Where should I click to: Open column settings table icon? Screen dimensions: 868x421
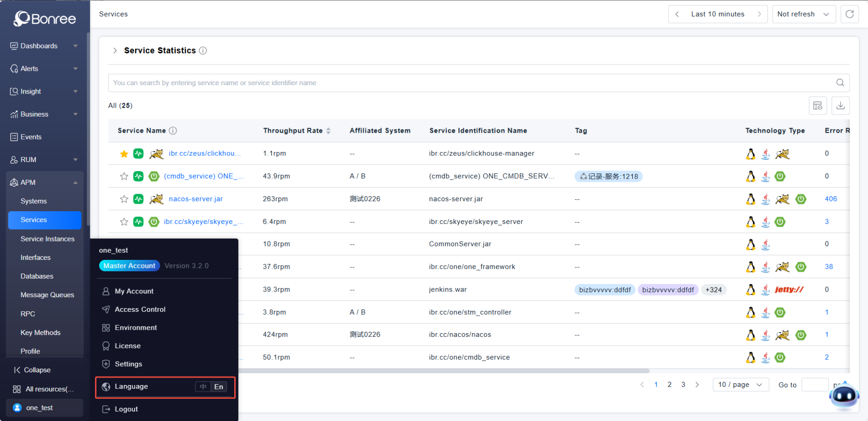817,106
